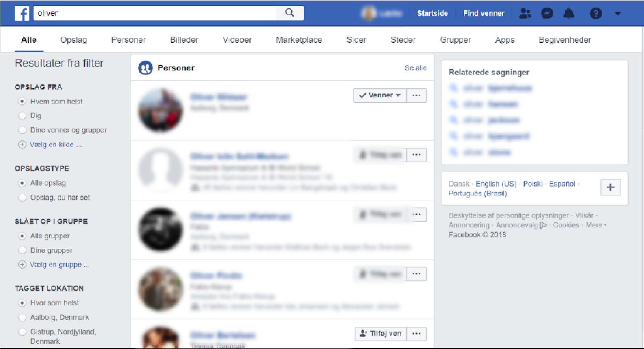Open notifications bell icon
The width and height of the screenshot is (644, 349).
pos(569,13)
